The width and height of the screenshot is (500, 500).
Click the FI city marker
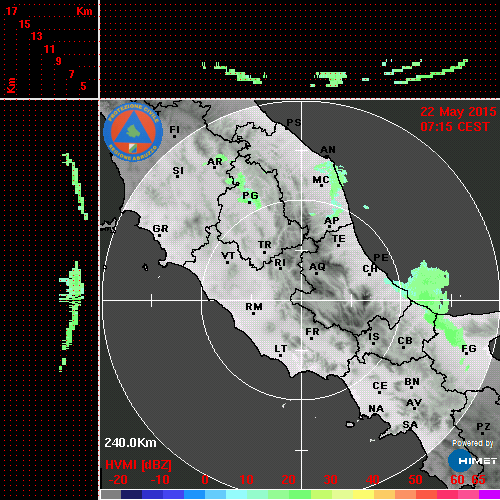[x=174, y=131]
